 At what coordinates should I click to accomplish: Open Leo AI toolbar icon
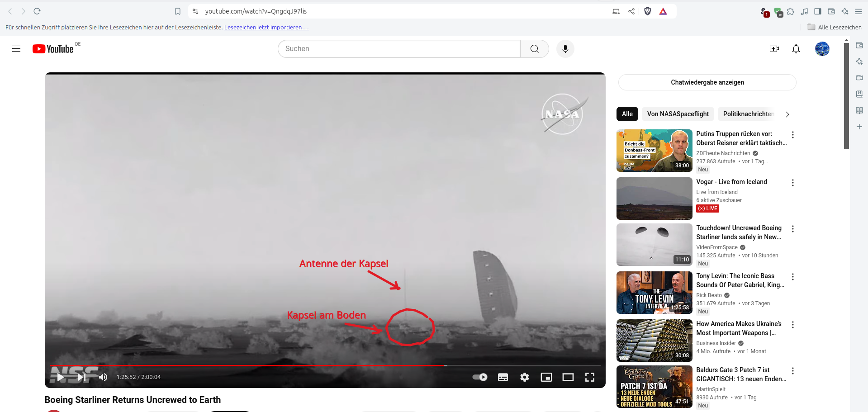845,12
